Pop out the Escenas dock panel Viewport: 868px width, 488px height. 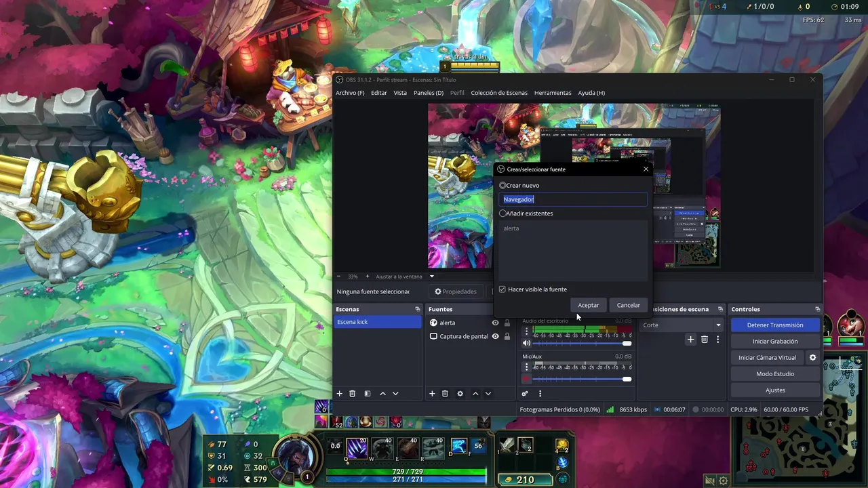point(418,309)
